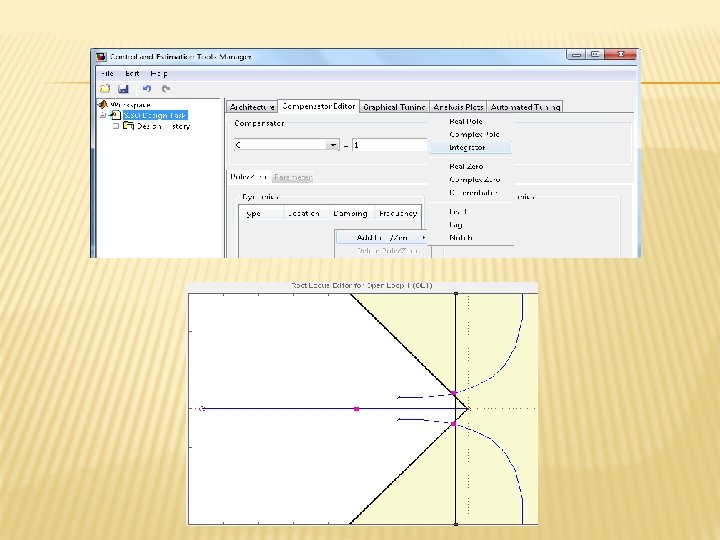The image size is (720, 540).
Task: Click the open folder toolbar icon
Action: (x=105, y=89)
